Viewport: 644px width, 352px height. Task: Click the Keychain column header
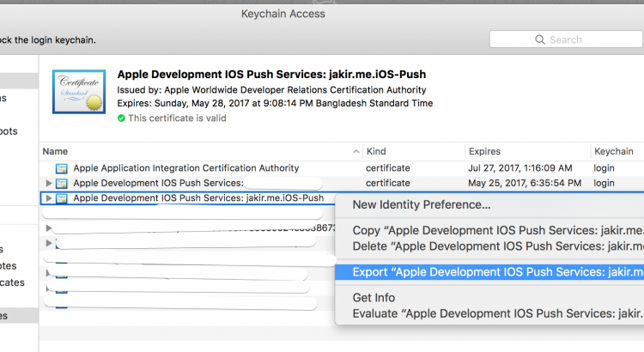click(614, 151)
